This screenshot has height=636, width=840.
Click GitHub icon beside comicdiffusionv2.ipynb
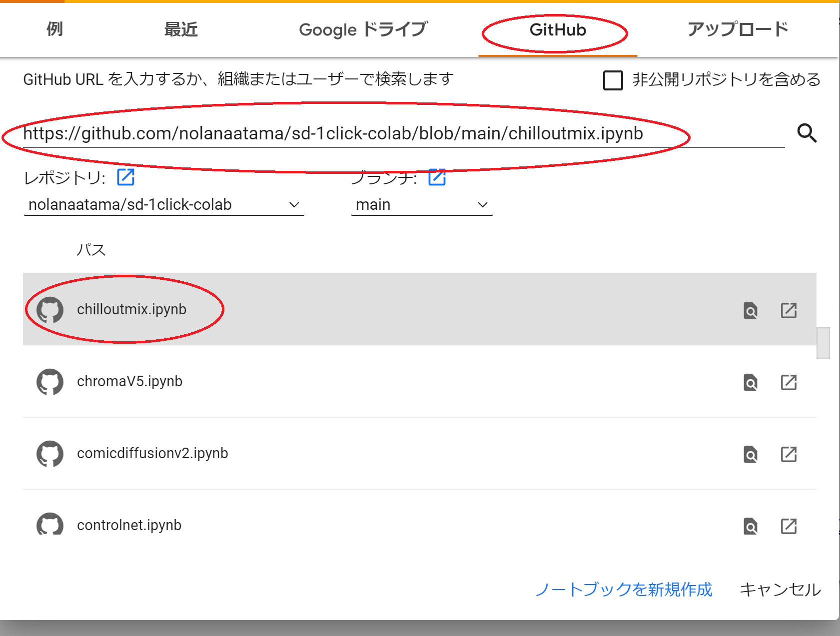coord(50,454)
